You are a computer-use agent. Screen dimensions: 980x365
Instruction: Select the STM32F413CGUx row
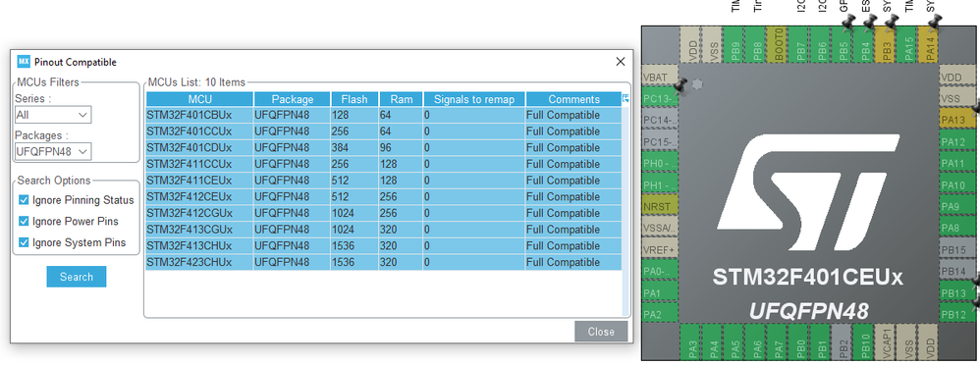[x=384, y=230]
